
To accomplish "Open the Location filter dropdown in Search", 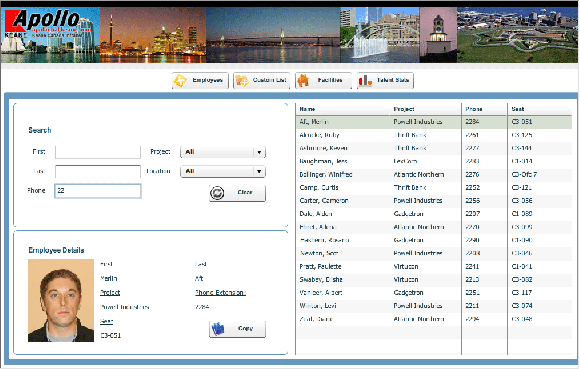I will click(x=223, y=171).
